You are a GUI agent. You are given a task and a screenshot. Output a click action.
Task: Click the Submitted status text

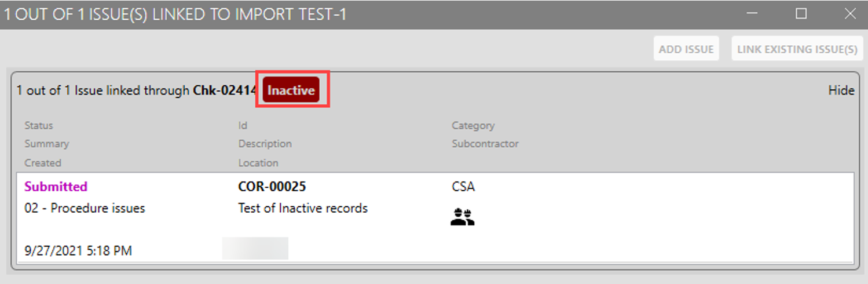pyautogui.click(x=56, y=187)
